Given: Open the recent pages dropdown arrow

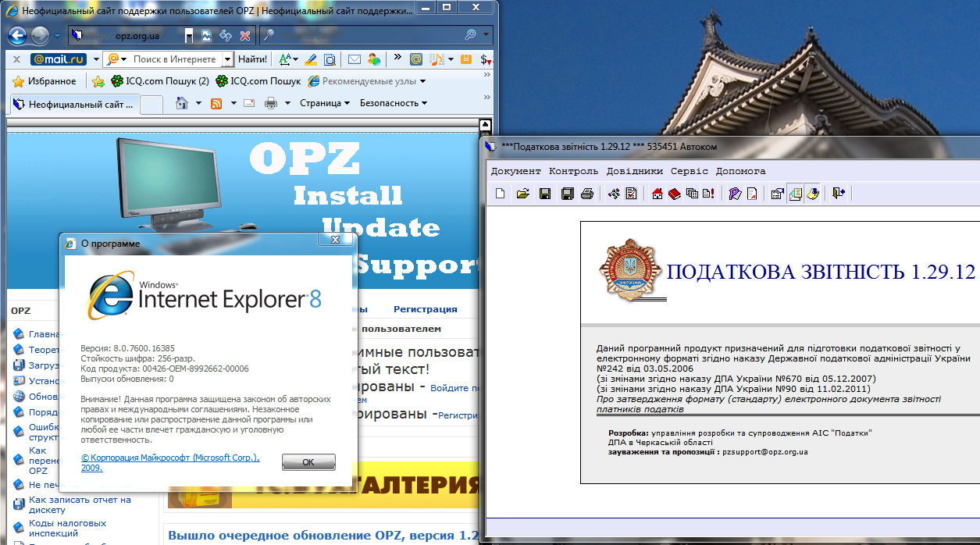Looking at the screenshot, I should [x=57, y=36].
